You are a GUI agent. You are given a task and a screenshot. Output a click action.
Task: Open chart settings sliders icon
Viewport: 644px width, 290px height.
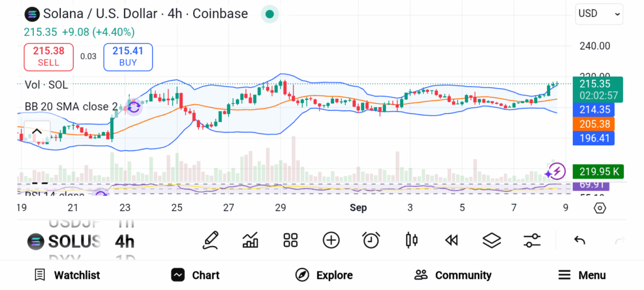pyautogui.click(x=532, y=240)
